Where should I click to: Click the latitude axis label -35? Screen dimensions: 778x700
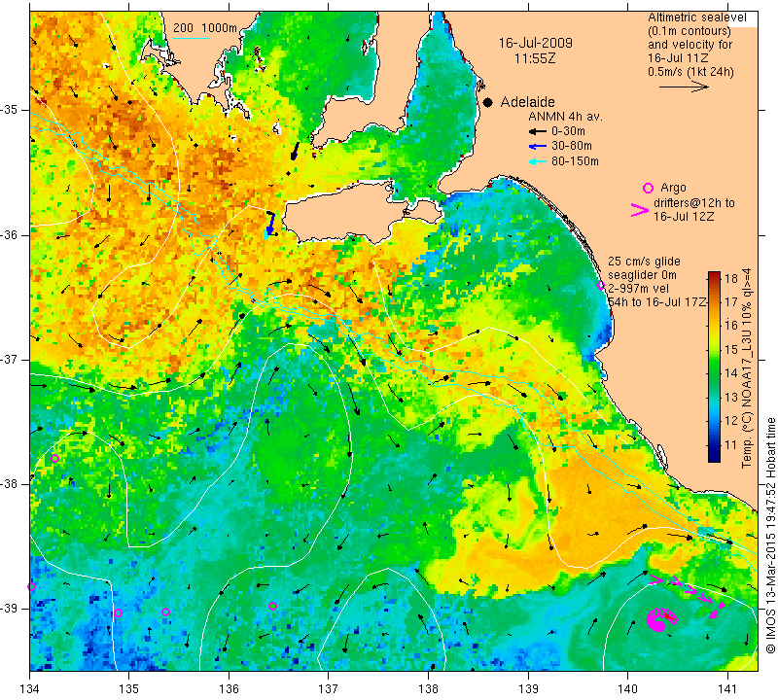pos(10,110)
